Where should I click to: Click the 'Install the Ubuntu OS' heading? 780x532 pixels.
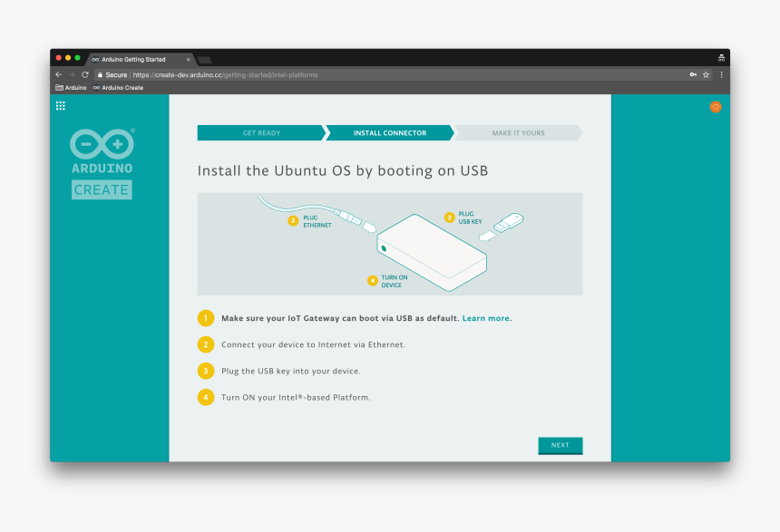click(x=343, y=170)
